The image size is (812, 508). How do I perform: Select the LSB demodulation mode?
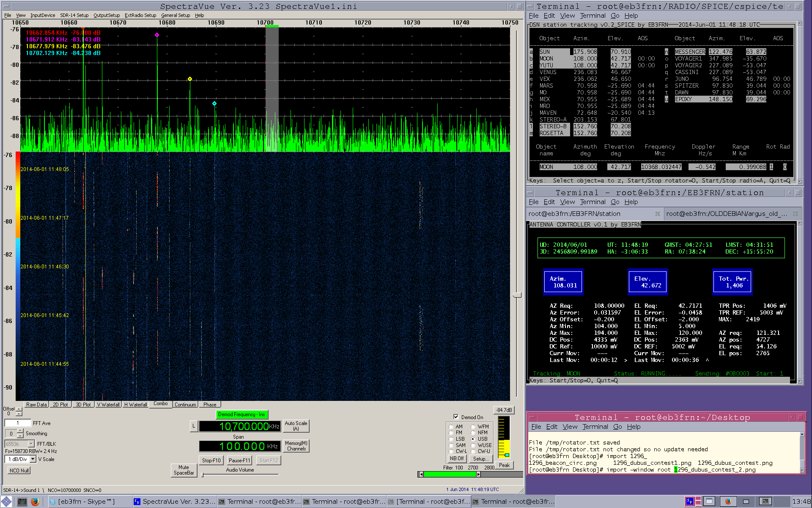pos(451,439)
